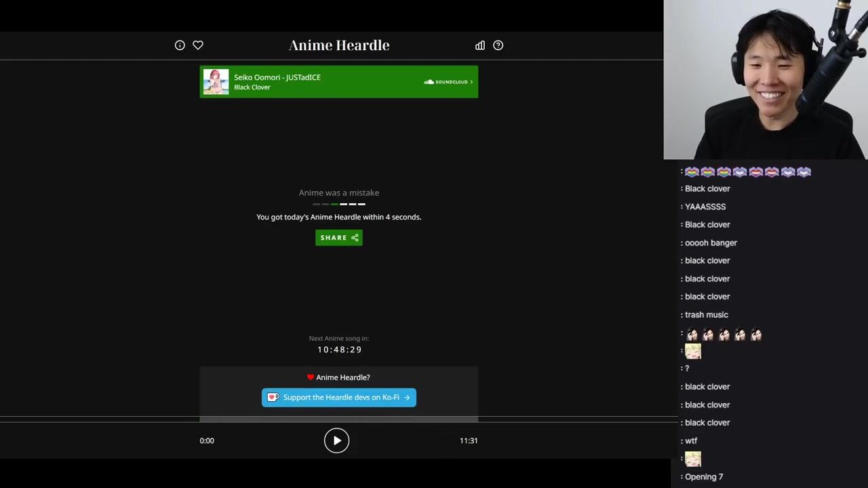
Task: Open the info icon in header
Action: (180, 45)
